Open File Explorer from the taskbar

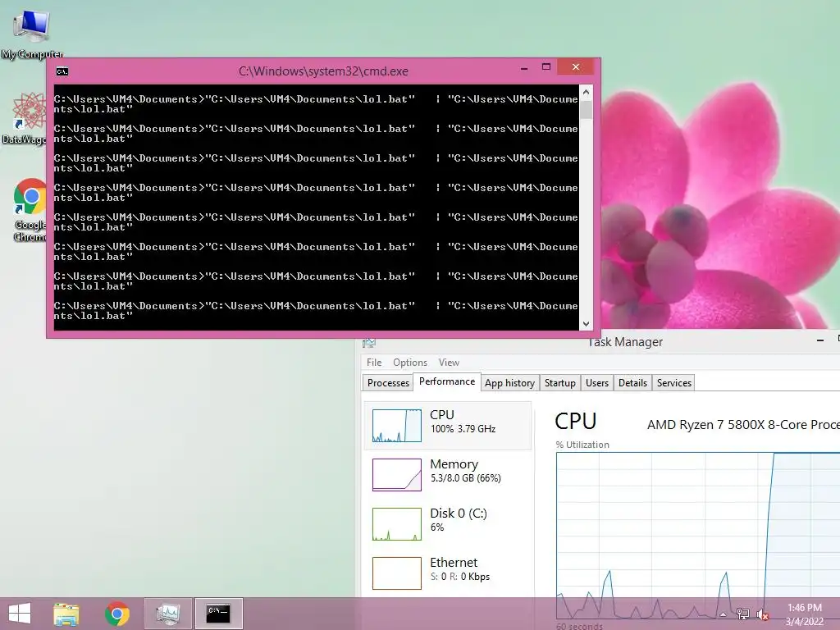click(x=66, y=614)
